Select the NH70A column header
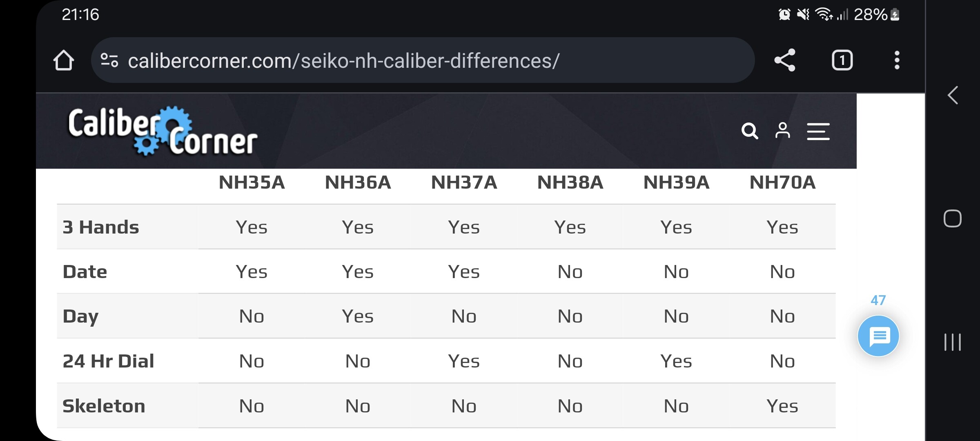This screenshot has height=441, width=980. pyautogui.click(x=782, y=182)
